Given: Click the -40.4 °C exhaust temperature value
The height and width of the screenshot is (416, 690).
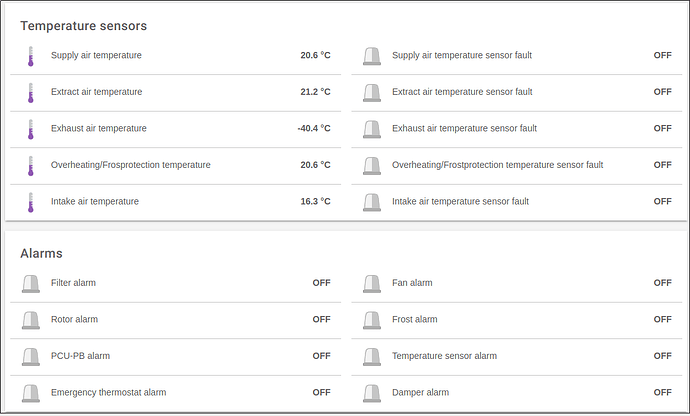Looking at the screenshot, I should (313, 129).
